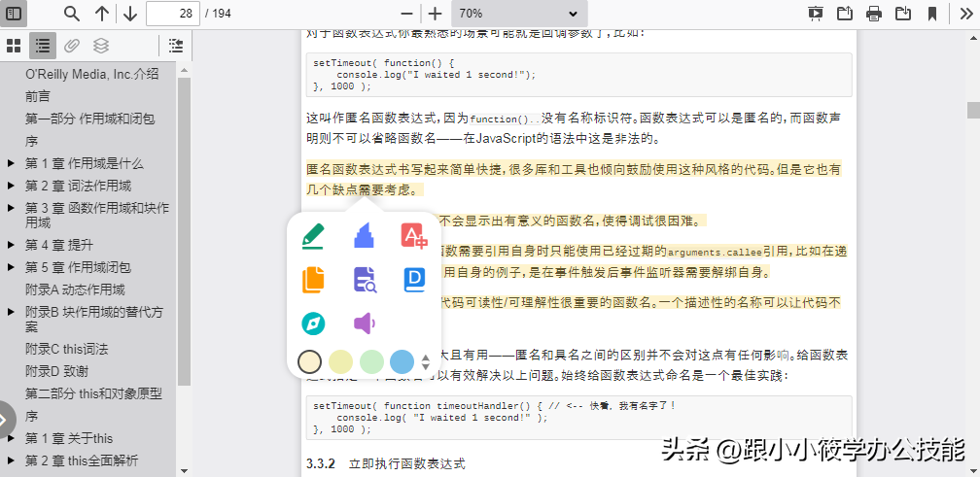The image size is (980, 477).
Task: Go to previous page arrow
Action: [x=102, y=13]
